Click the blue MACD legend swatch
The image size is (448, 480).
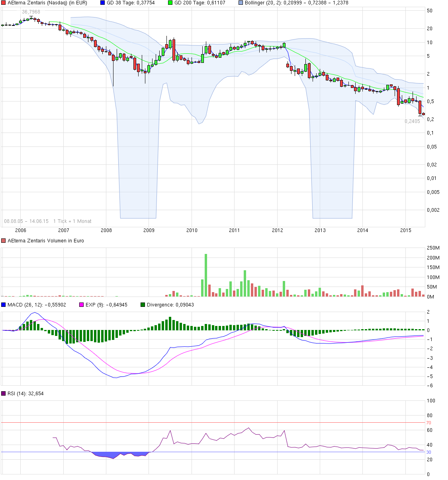pos(4,305)
